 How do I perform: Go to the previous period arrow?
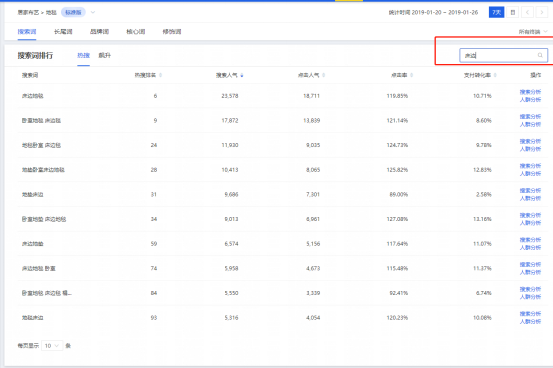pyautogui.click(x=527, y=12)
